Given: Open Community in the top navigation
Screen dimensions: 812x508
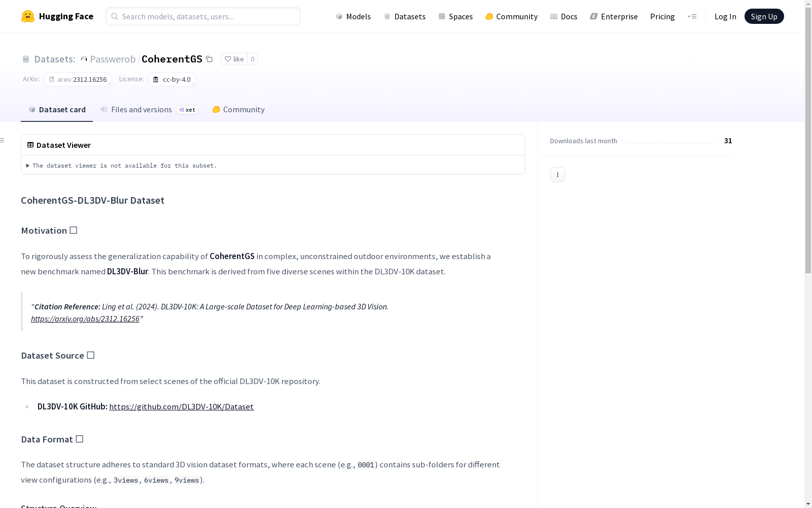Looking at the screenshot, I should pyautogui.click(x=512, y=16).
